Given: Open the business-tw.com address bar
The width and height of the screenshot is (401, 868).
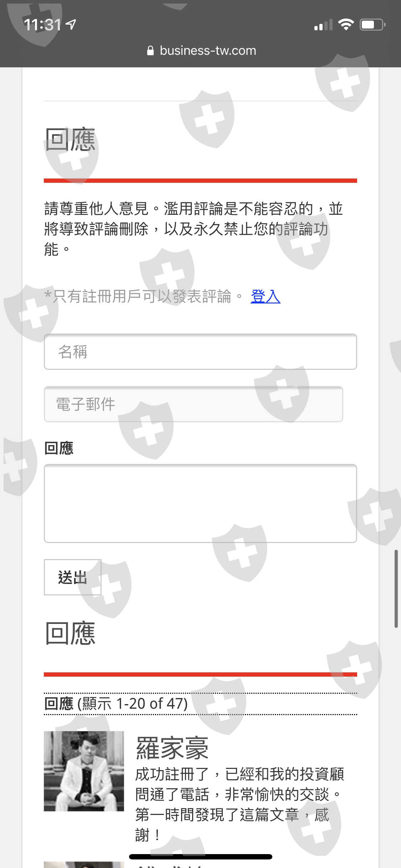Looking at the screenshot, I should coord(201,51).
